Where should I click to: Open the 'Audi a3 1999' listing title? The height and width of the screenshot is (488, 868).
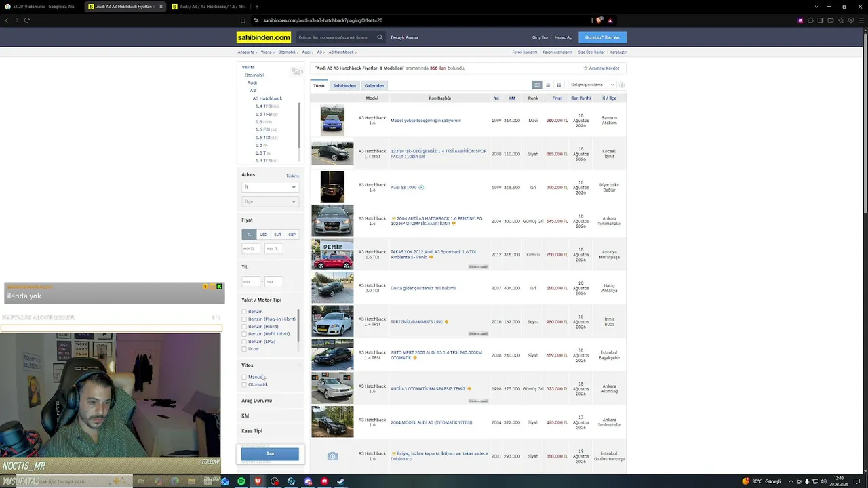[403, 188]
